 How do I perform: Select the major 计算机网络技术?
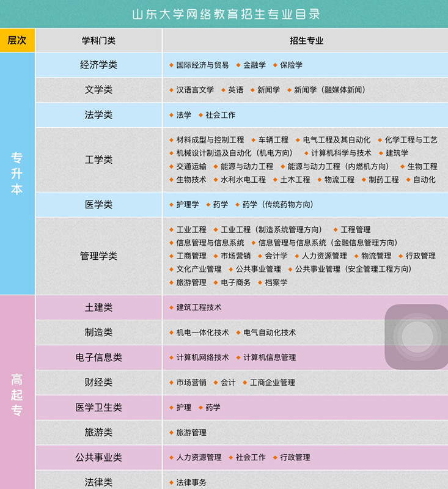point(202,358)
